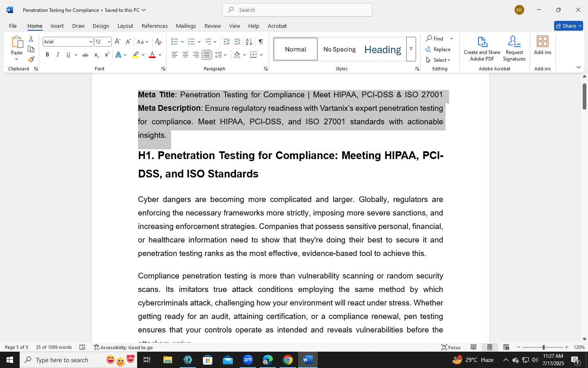Screen dimensions: 588x368
Task: Click the vertical scrollbar thumb
Action: [584, 96]
